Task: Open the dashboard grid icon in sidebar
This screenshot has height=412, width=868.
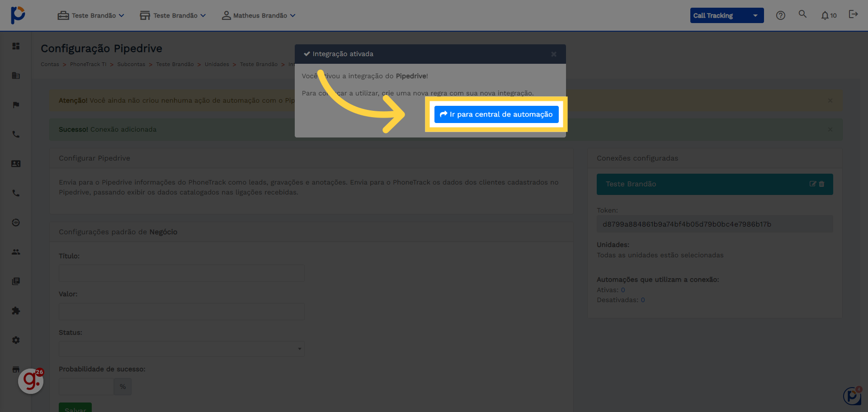Action: coord(16,46)
